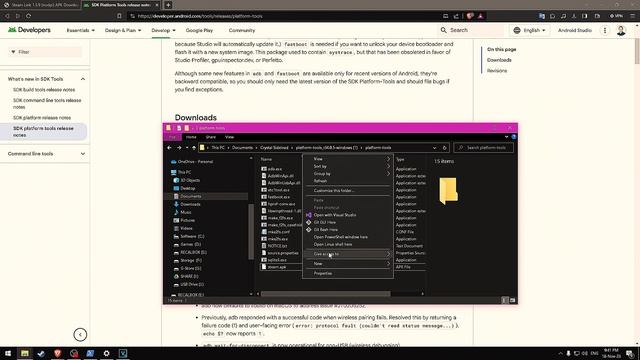
Task: Switch Explorer to large icons view button
Action: tap(512, 300)
